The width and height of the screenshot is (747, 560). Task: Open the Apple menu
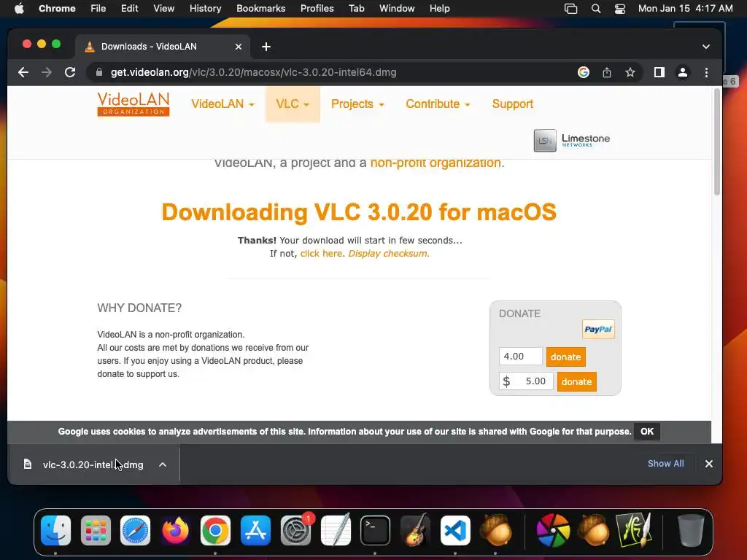pos(19,9)
